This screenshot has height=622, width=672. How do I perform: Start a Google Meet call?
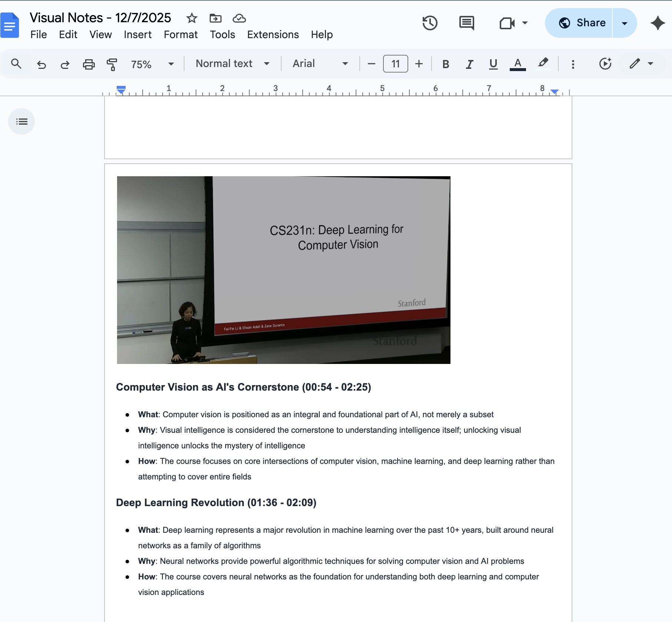[507, 23]
